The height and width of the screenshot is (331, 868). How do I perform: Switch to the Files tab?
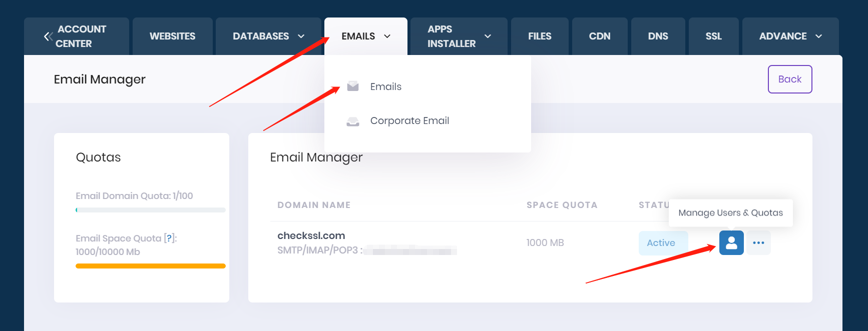coord(539,36)
